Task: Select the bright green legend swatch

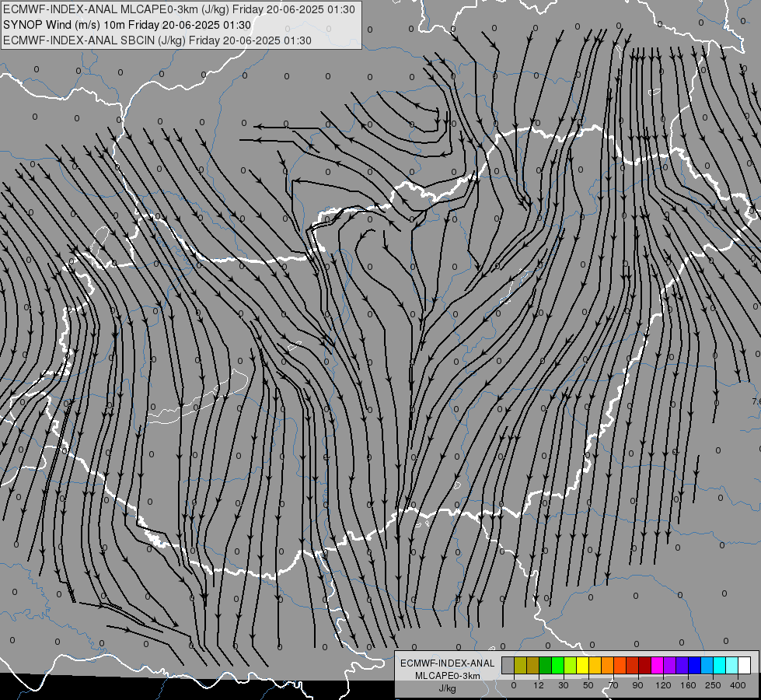Action: point(557,665)
